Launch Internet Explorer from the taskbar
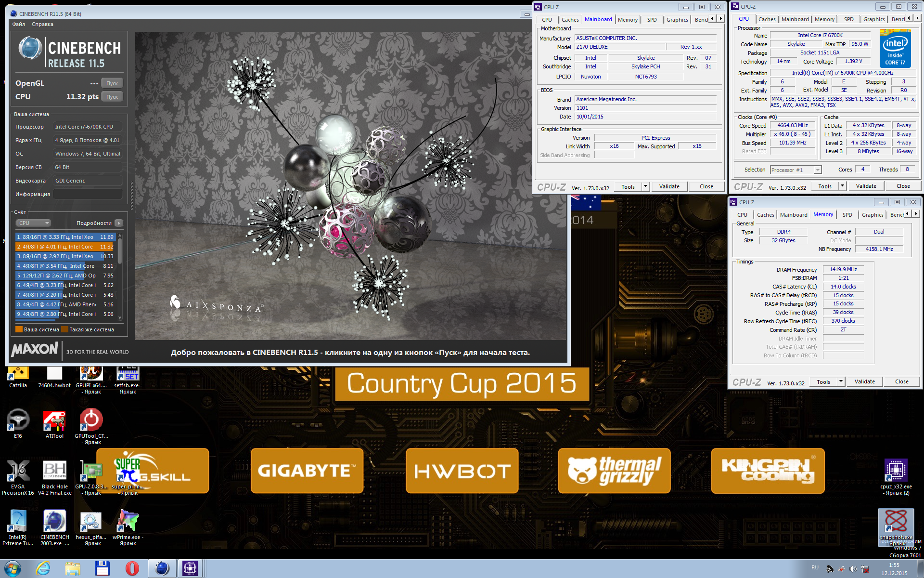This screenshot has height=578, width=924. click(43, 568)
